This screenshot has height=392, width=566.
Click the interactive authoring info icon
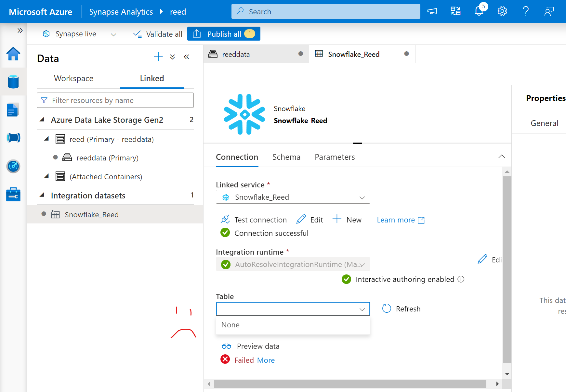[x=461, y=279]
